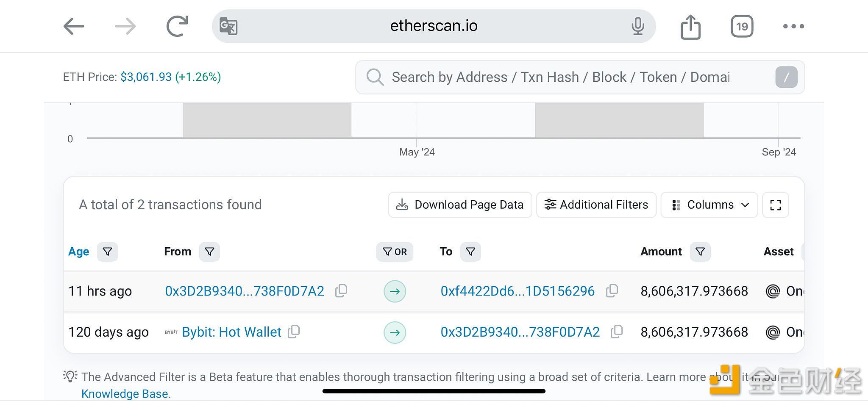The width and height of the screenshot is (868, 401).
Task: Open Additional Filters
Action: (x=596, y=205)
